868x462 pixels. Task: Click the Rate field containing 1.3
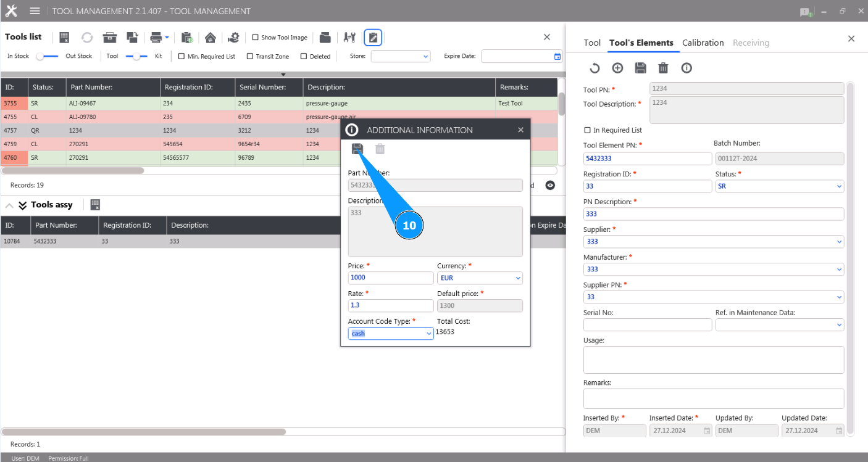click(391, 305)
